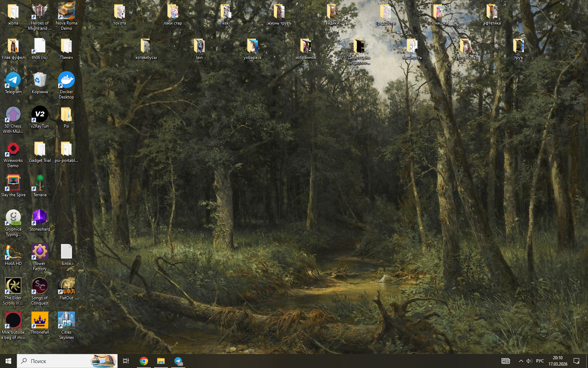
Task: Start Wireworks Demo shortcut
Action: pos(13,154)
